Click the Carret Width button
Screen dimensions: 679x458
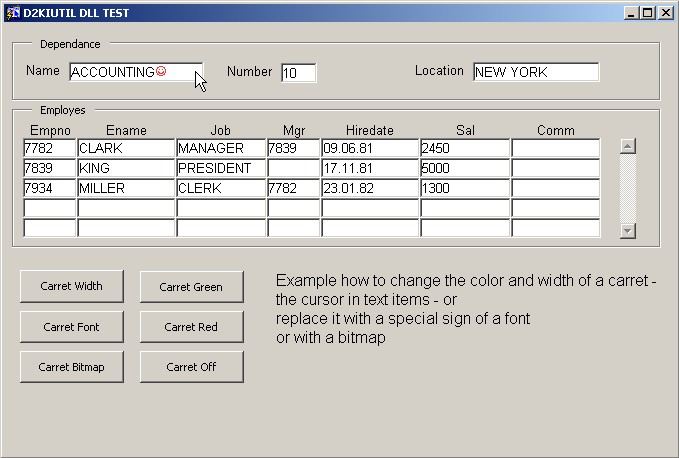tap(72, 286)
